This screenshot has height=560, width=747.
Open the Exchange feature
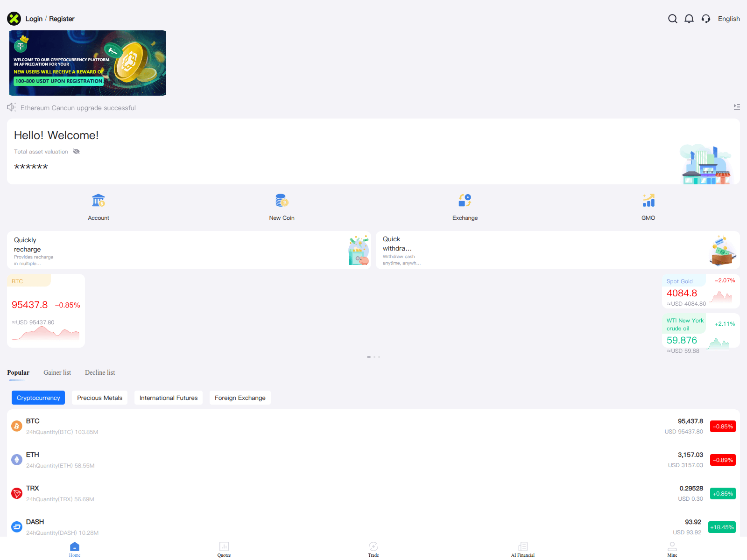(465, 207)
